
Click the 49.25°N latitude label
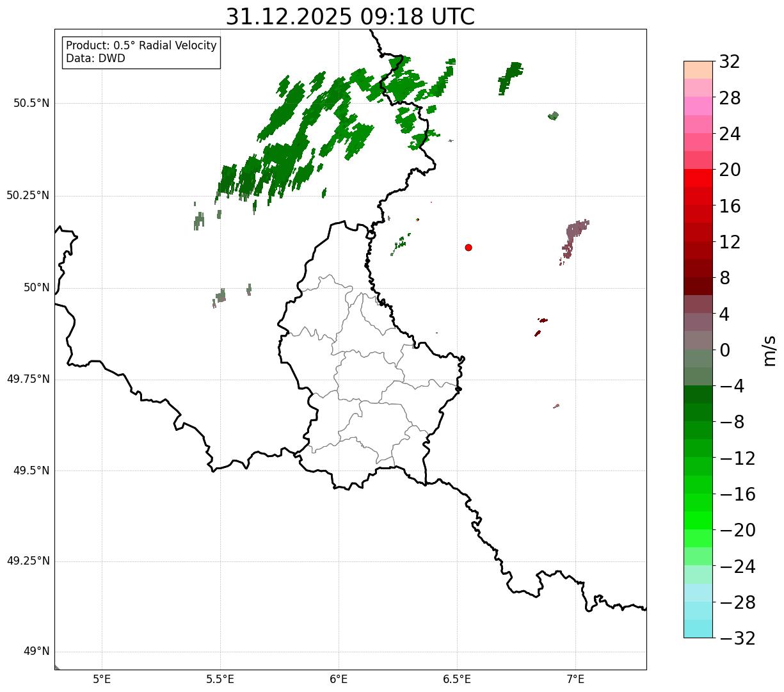point(28,561)
